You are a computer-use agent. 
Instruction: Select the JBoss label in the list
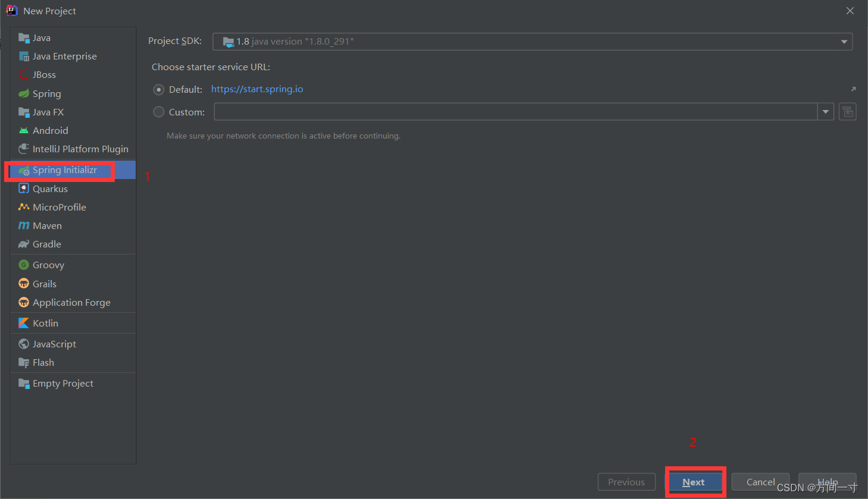click(45, 75)
